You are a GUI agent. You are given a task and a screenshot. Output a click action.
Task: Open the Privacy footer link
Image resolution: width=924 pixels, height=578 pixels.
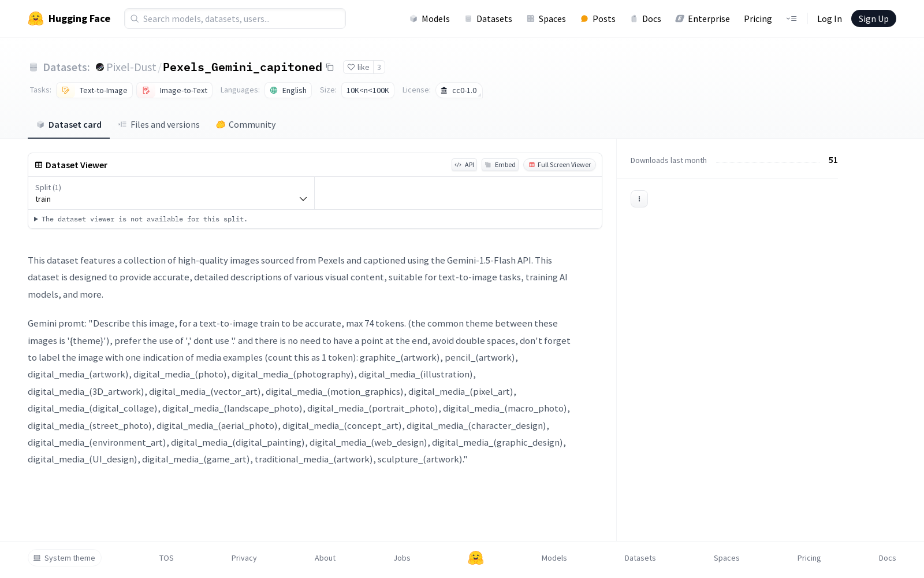click(x=244, y=558)
